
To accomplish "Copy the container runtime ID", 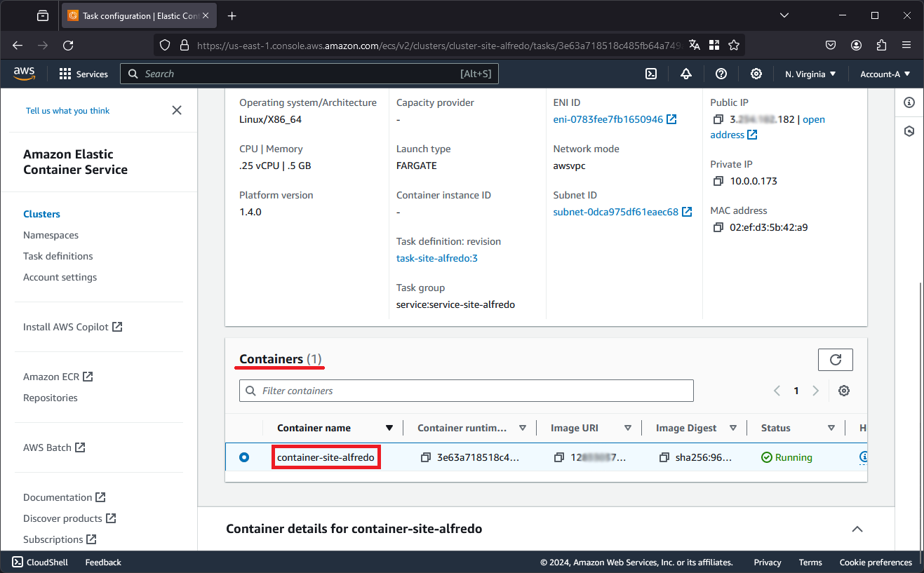I will tap(425, 457).
